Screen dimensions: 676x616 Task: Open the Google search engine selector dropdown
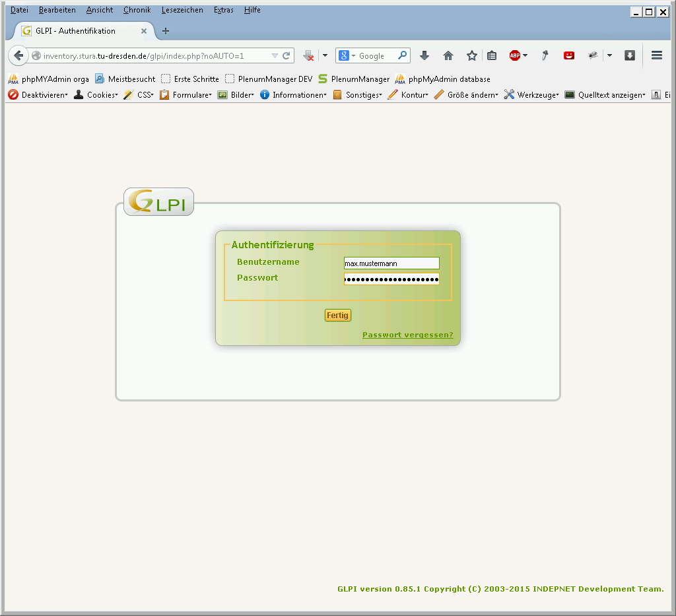point(347,56)
